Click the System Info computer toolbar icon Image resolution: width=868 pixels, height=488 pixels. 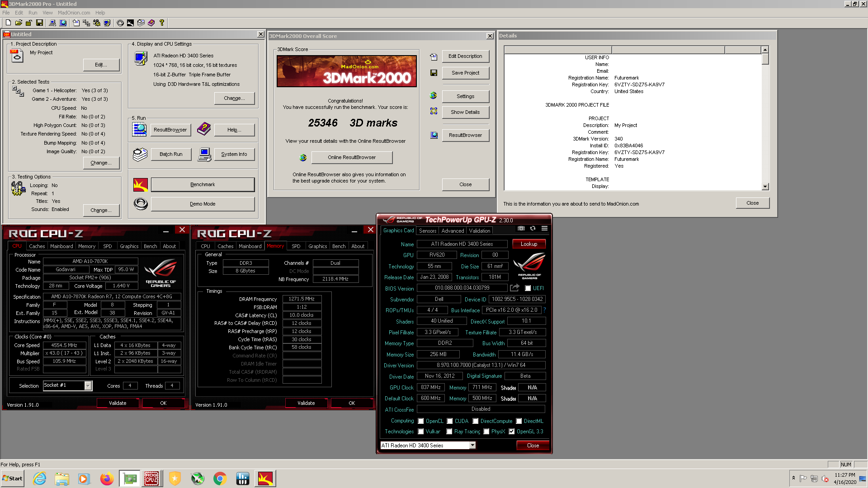tap(52, 23)
